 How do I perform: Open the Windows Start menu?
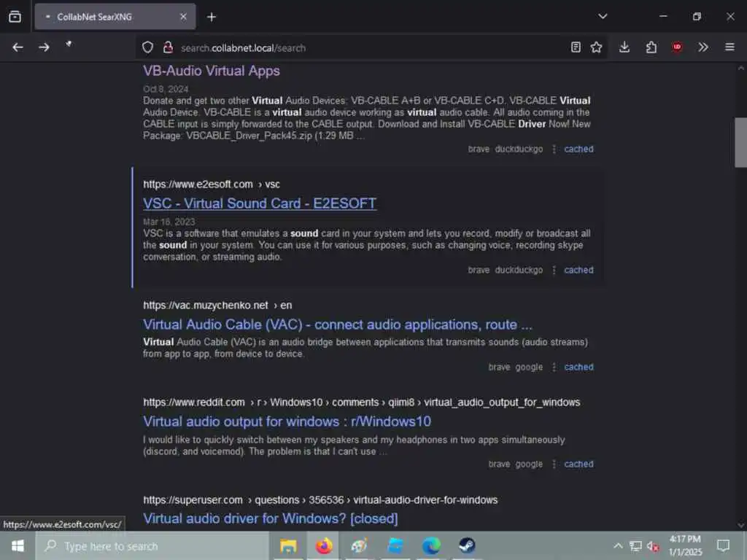point(18,545)
